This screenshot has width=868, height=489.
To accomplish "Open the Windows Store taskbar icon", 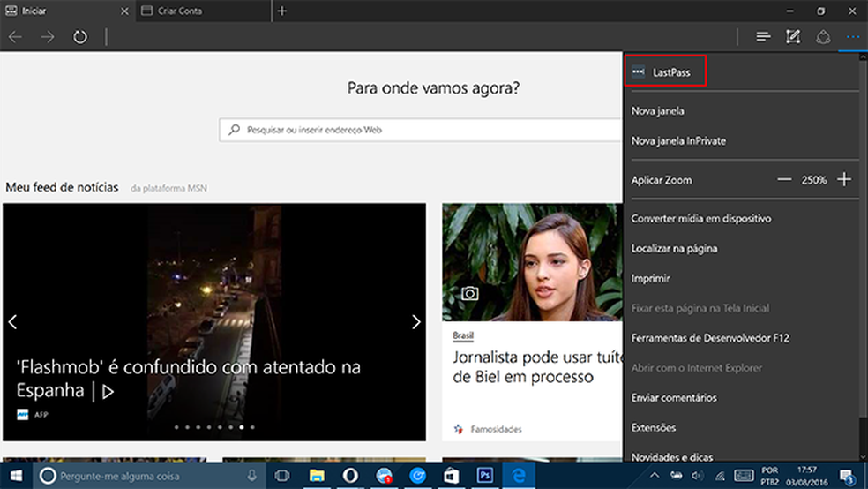I will 451,476.
